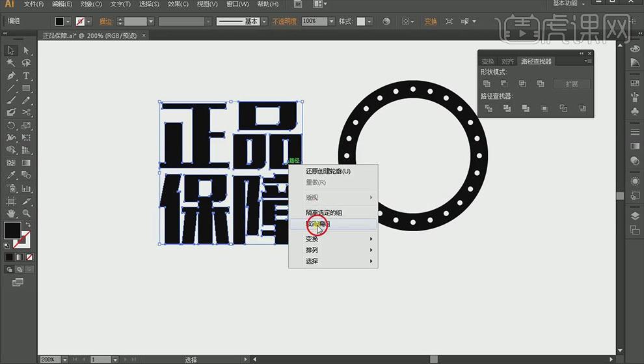Choose the Eyedropper tool
This screenshot has height=364, width=644.
[10, 175]
